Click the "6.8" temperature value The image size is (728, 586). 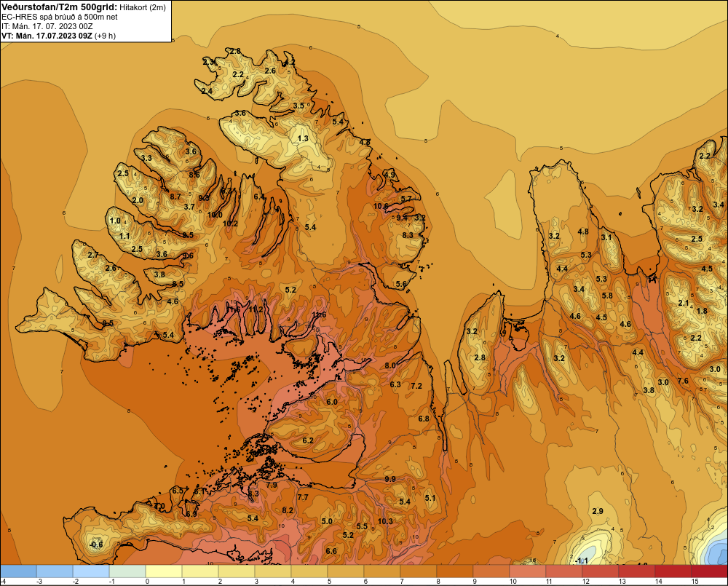coord(424,419)
